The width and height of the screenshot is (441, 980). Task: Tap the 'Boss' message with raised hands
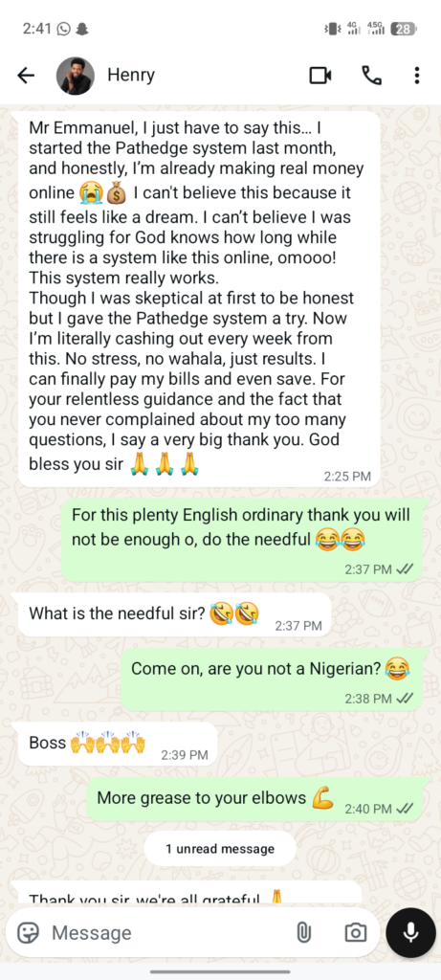tap(118, 744)
